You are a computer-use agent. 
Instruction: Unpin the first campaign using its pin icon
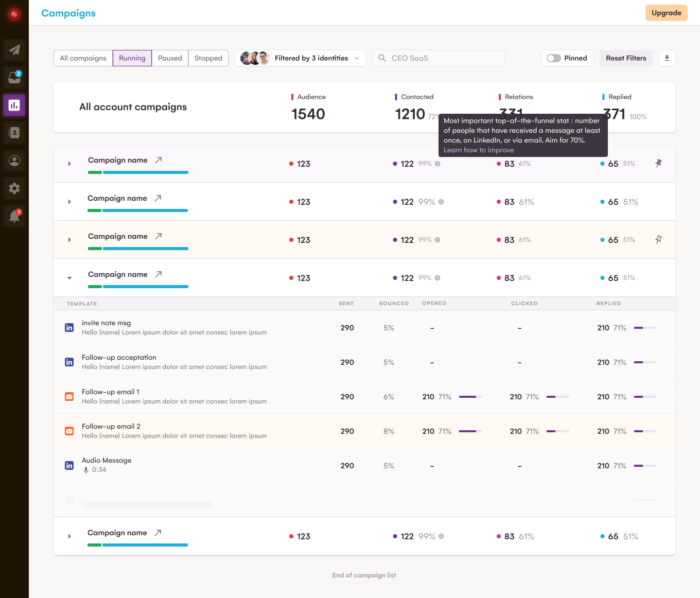(658, 163)
